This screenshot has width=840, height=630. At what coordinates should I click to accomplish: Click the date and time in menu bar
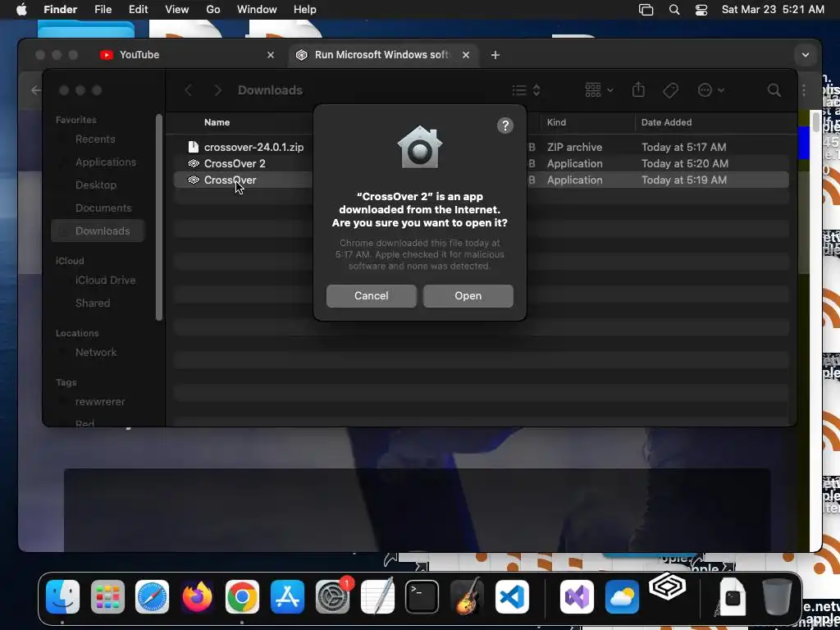(773, 10)
